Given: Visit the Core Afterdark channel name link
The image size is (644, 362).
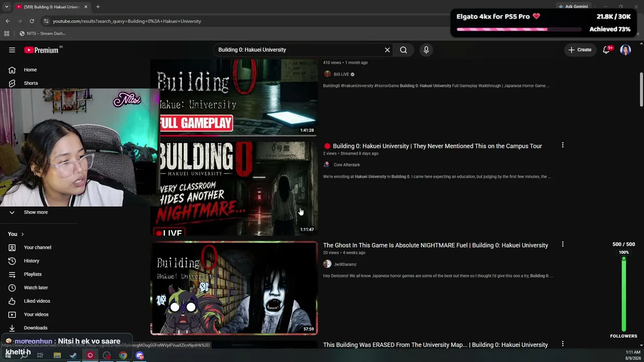Looking at the screenshot, I should (x=347, y=165).
